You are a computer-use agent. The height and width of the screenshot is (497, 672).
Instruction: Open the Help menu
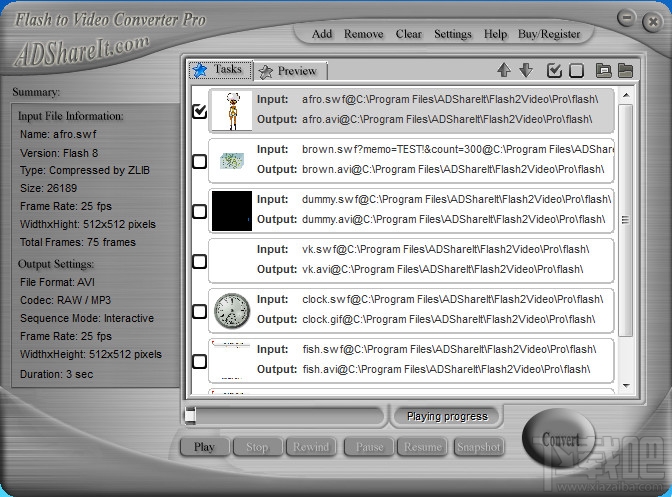coord(495,34)
